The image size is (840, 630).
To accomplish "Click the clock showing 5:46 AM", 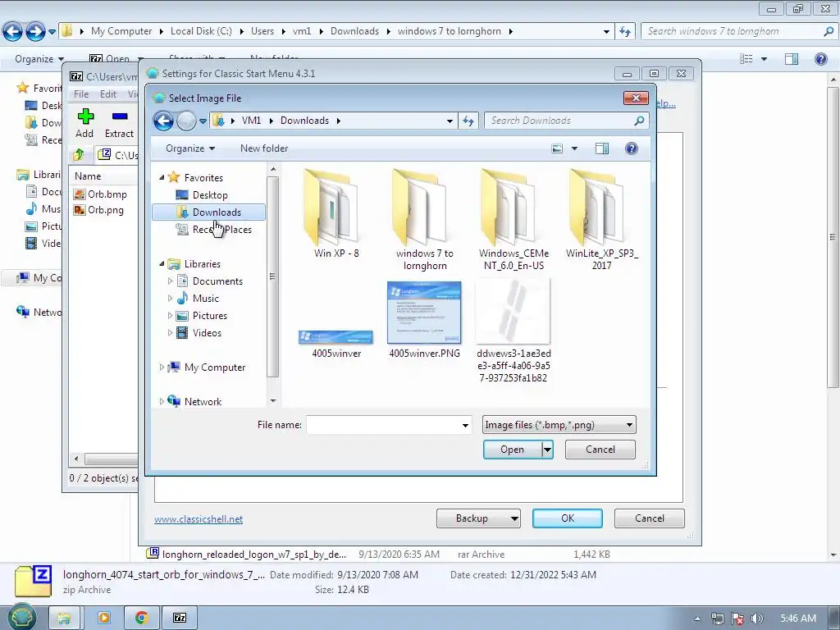I will pos(798,619).
